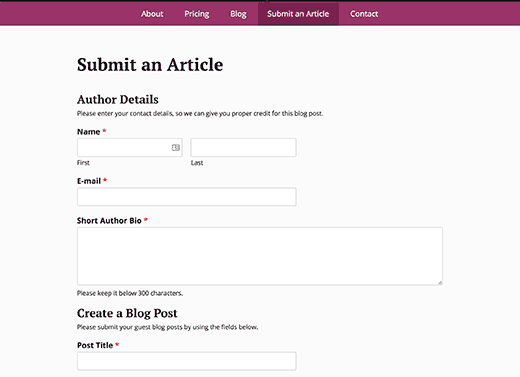
Task: Select the Post Title input field
Action: coord(187,361)
